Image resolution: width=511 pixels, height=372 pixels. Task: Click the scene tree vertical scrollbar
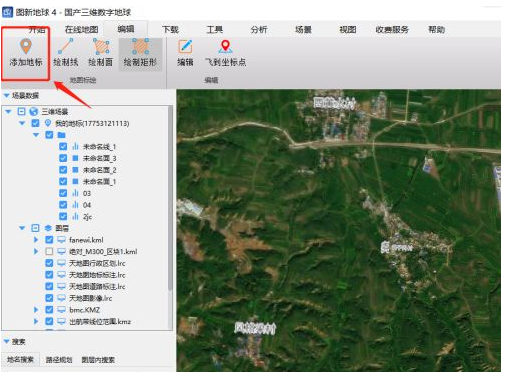coord(170,200)
